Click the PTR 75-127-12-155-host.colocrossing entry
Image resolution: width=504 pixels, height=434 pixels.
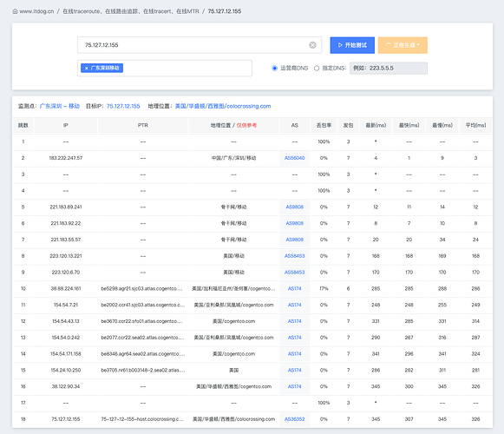coord(142,419)
